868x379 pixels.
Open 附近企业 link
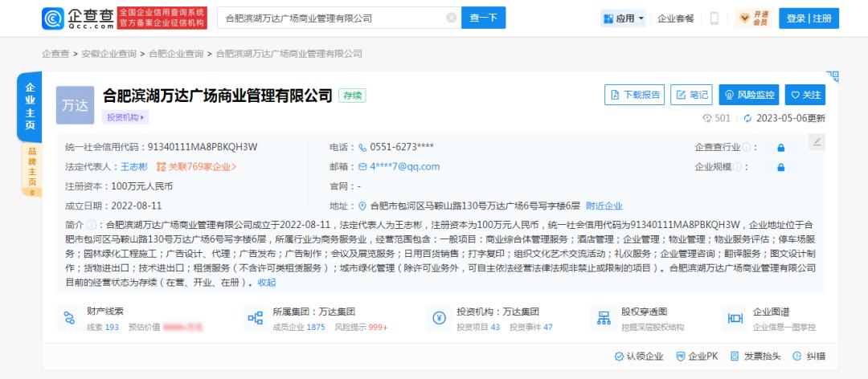[604, 206]
